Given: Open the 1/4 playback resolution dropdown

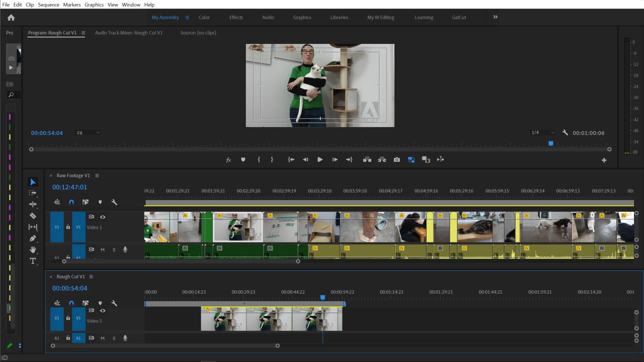Looking at the screenshot, I should pyautogui.click(x=543, y=133).
